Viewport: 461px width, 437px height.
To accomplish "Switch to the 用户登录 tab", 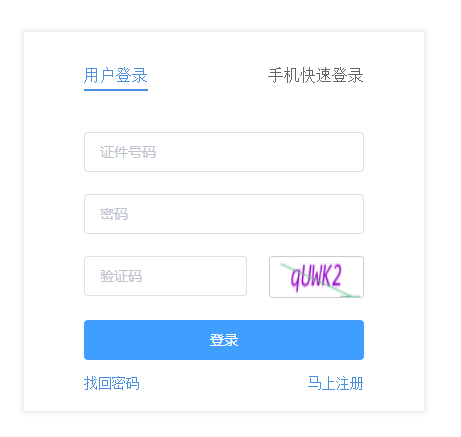I will [x=116, y=76].
